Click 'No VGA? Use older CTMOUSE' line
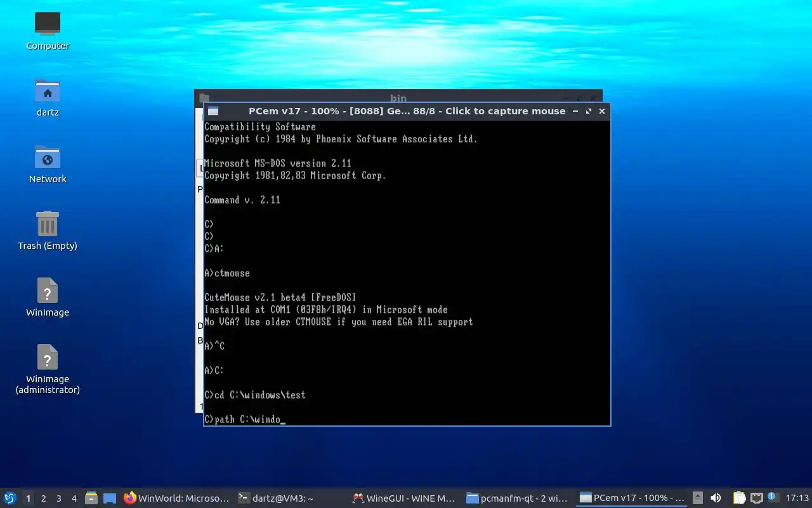Image resolution: width=812 pixels, height=508 pixels. (x=339, y=322)
